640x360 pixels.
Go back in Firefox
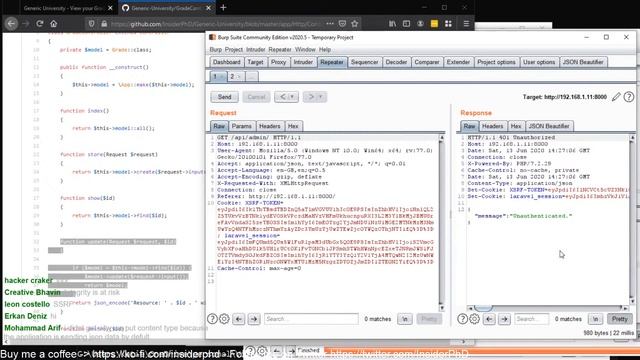pyautogui.click(x=11, y=24)
